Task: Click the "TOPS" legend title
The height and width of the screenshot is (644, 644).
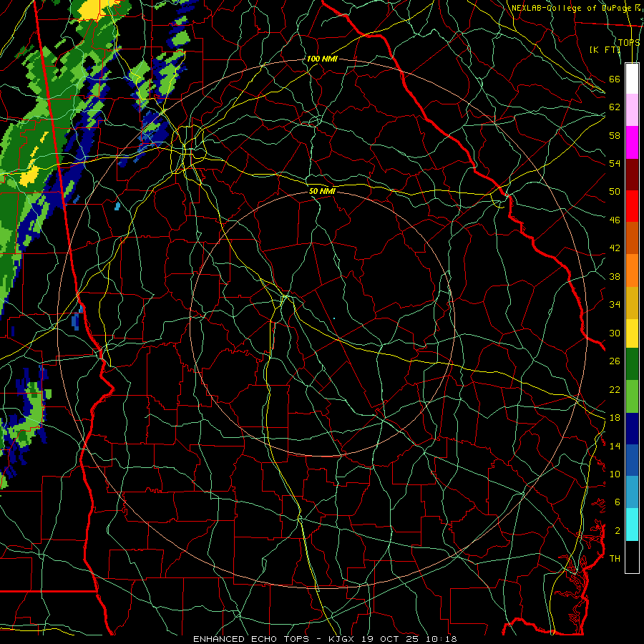Action: pos(629,43)
